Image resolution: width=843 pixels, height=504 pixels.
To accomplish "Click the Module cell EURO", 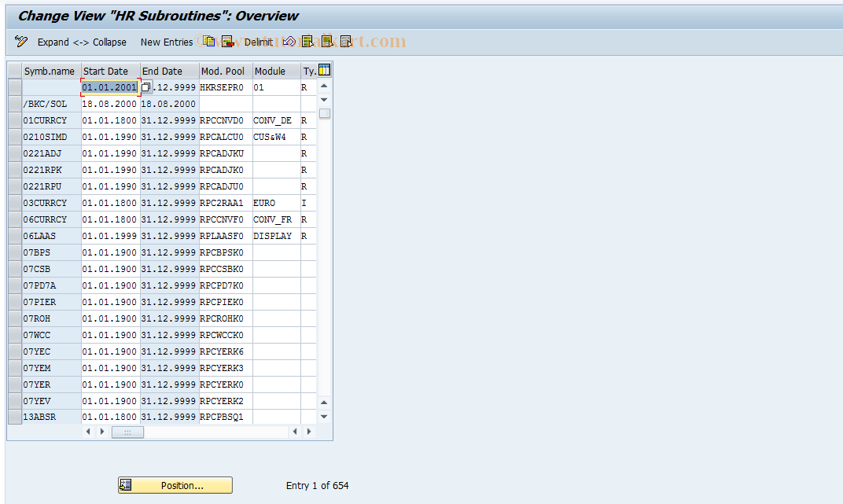I will pyautogui.click(x=276, y=203).
